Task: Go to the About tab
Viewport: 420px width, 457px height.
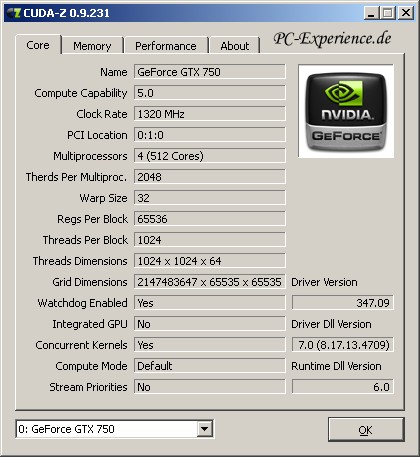Action: coord(235,46)
